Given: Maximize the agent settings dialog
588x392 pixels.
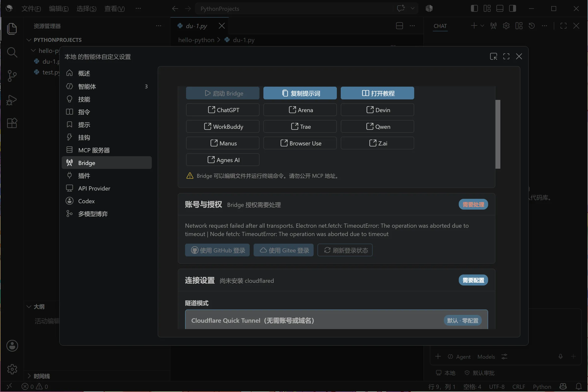Looking at the screenshot, I should tap(506, 57).
